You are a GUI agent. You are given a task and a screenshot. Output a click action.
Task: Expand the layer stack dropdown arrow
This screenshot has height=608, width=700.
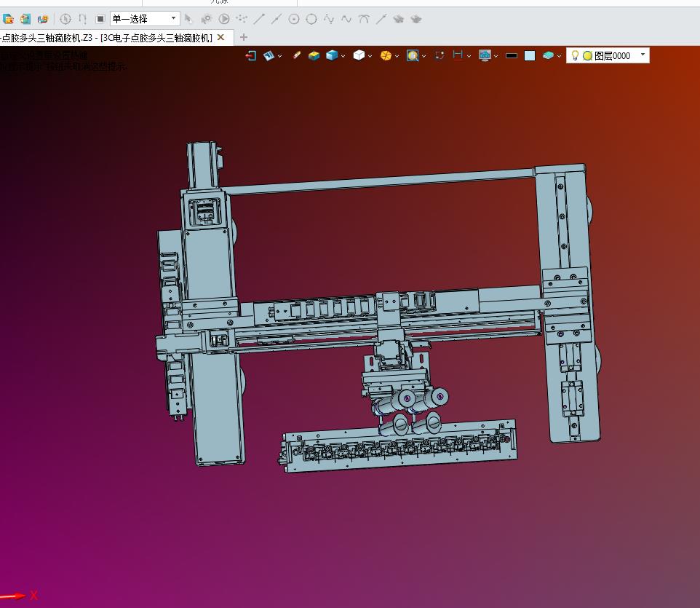(559, 56)
